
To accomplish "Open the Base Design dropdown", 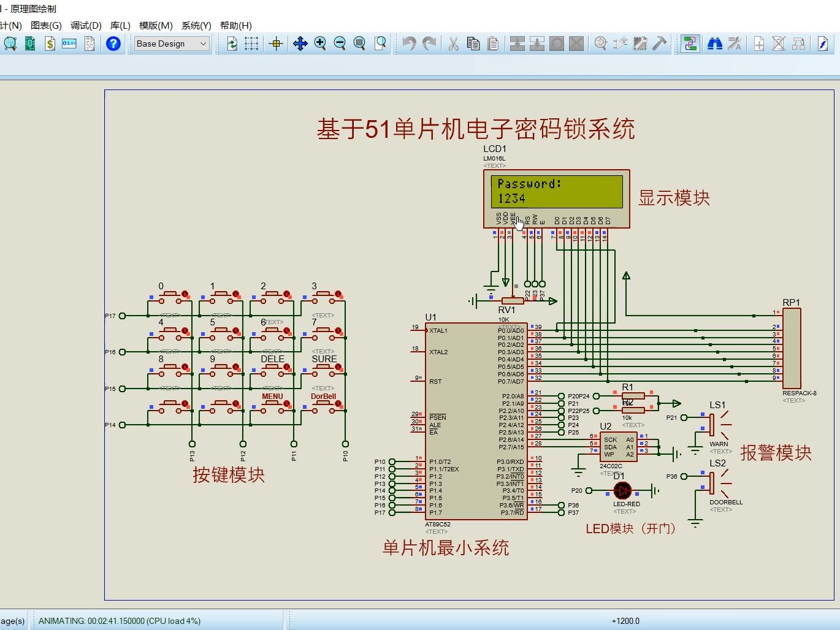I will pyautogui.click(x=172, y=44).
